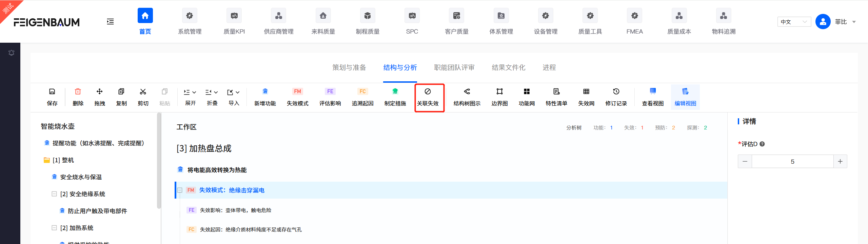Click the 评估D help question icon
Screen dimensions: 868x244
(762, 144)
